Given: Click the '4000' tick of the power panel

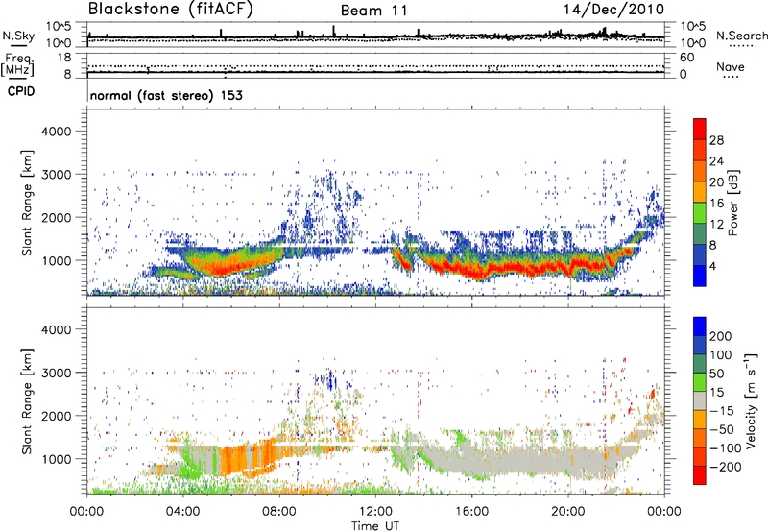Looking at the screenshot, I should [x=56, y=132].
